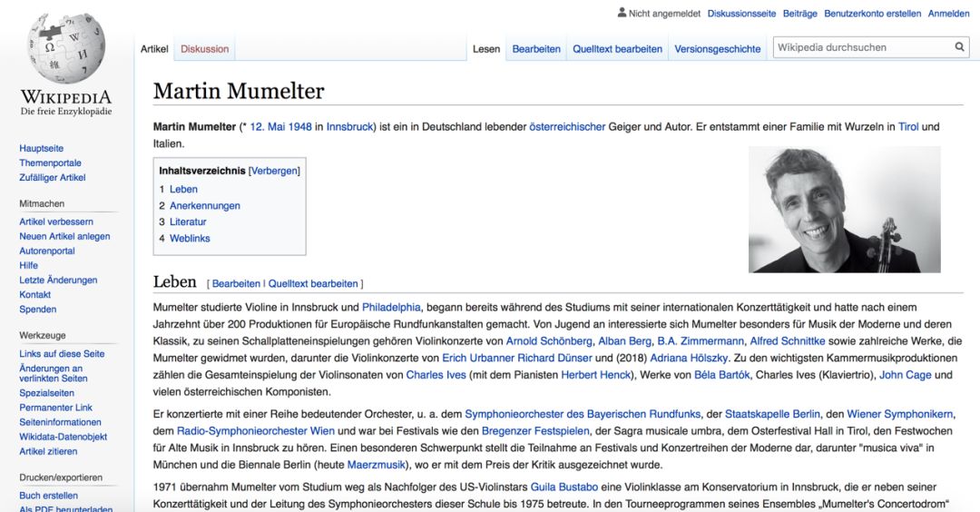This screenshot has width=980, height=512.
Task: Click Bearbeiten next to the Leben heading
Action: [236, 283]
